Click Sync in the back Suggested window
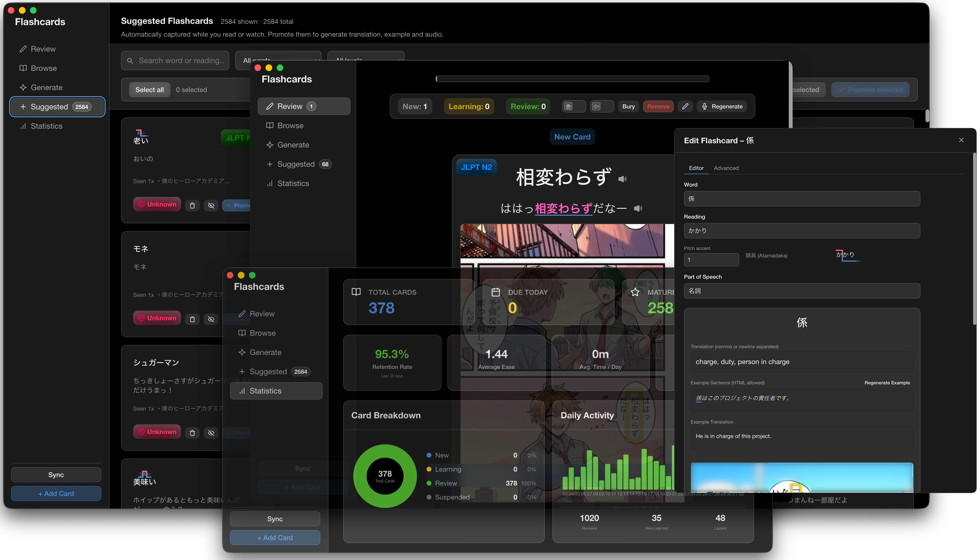 (x=56, y=475)
